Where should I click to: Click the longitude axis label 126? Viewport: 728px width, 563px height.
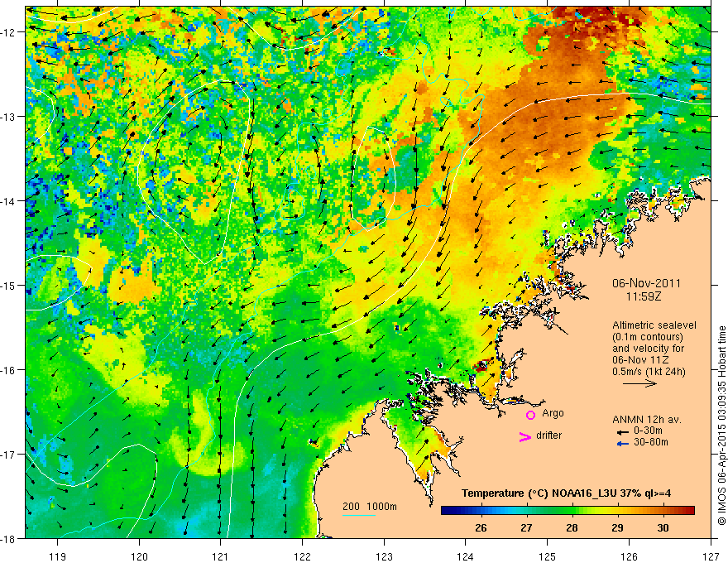pyautogui.click(x=629, y=556)
